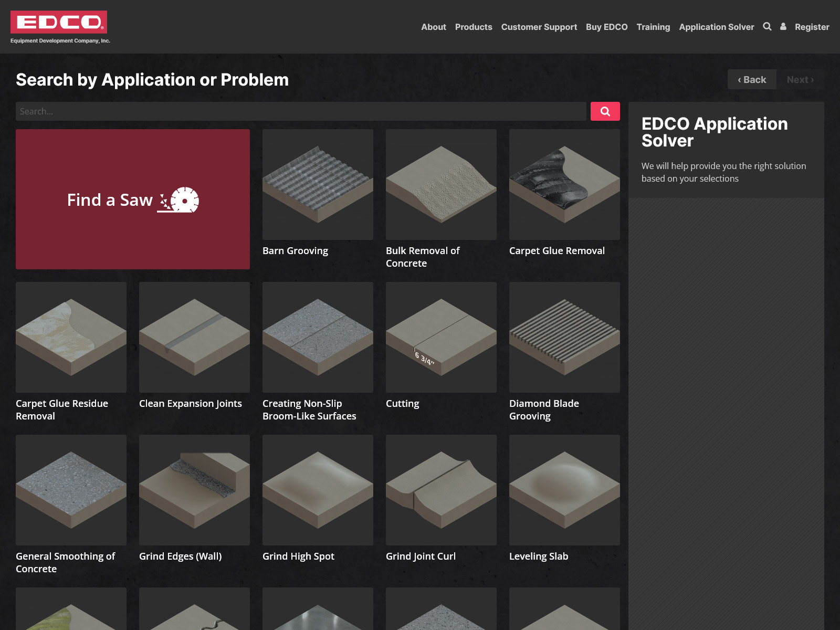Select the Barn Grooving thumbnail
The height and width of the screenshot is (630, 840).
coord(318,185)
